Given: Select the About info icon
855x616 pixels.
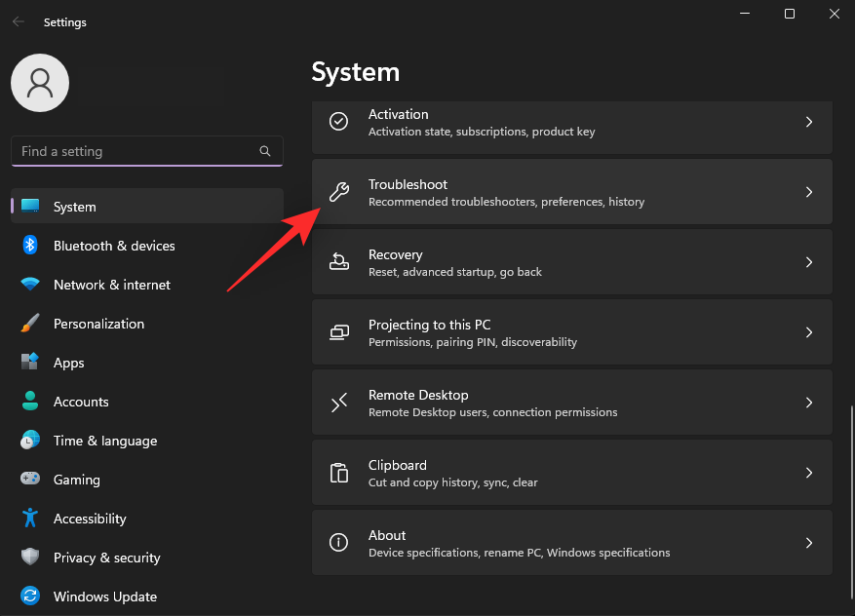Looking at the screenshot, I should [x=338, y=542].
